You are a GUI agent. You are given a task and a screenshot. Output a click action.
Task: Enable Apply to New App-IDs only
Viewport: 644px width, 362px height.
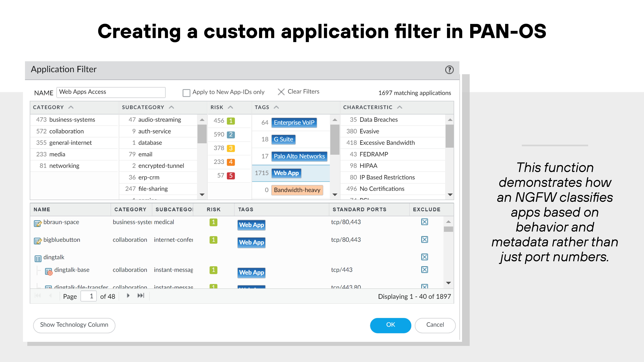[x=186, y=92]
